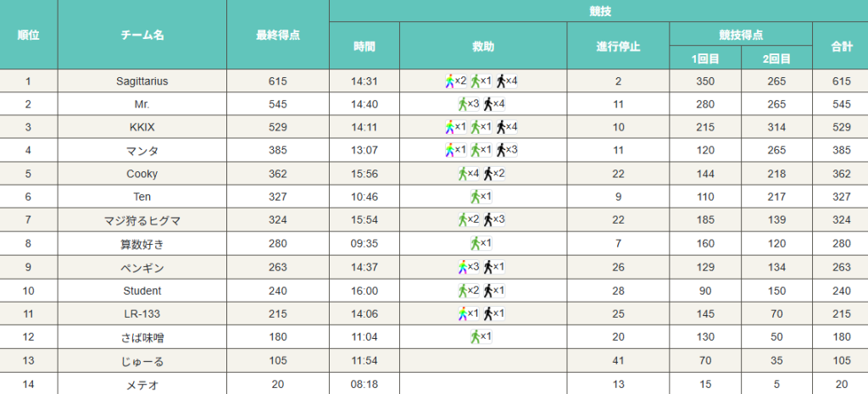Click the green walker icon in さば味噌 row

(x=476, y=336)
